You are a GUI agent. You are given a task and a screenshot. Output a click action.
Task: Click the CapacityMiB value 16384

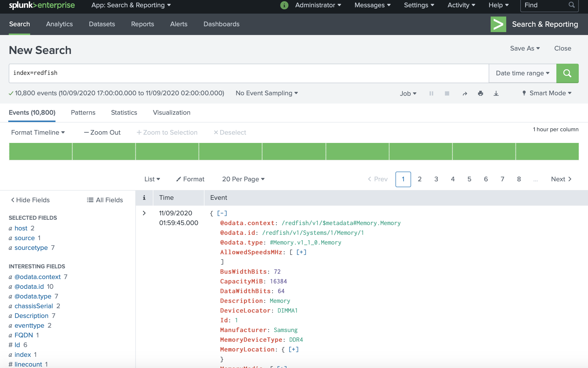tap(278, 281)
